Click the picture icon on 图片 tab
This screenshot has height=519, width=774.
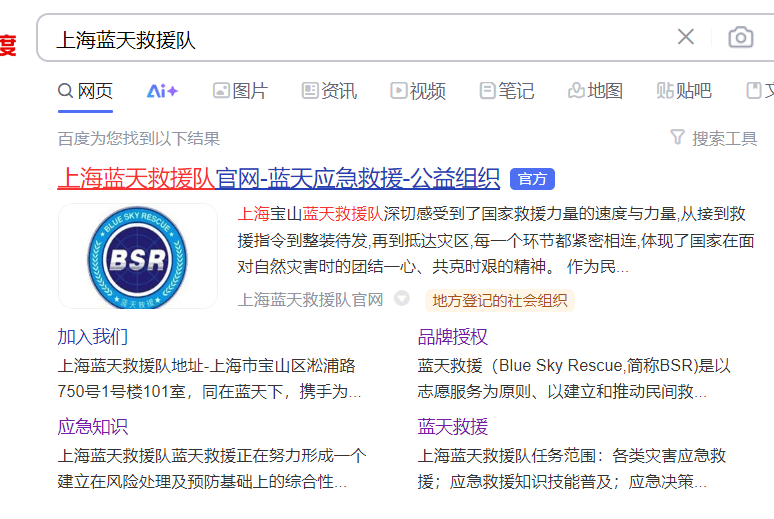(x=221, y=90)
